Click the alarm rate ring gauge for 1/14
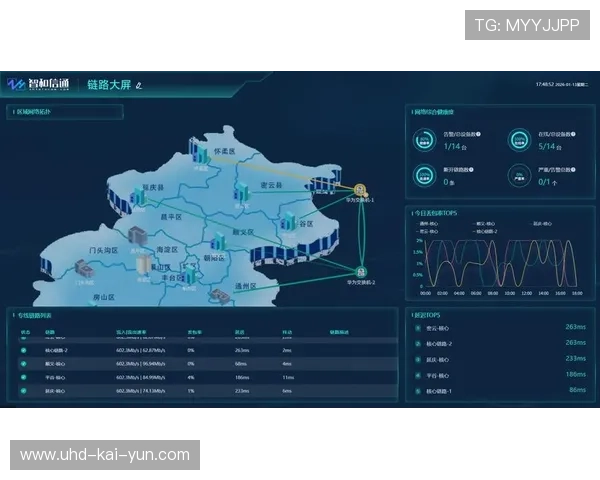This screenshot has height=480, width=600. tap(424, 140)
